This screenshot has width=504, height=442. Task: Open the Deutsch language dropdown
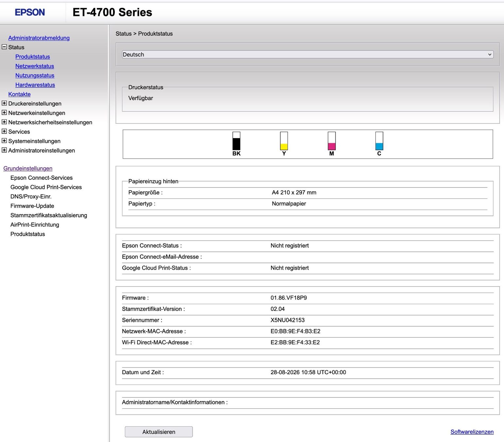[308, 54]
